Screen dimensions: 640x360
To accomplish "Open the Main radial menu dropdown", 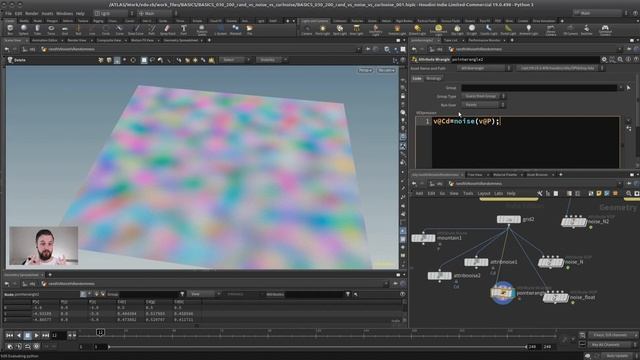I will (157, 13).
